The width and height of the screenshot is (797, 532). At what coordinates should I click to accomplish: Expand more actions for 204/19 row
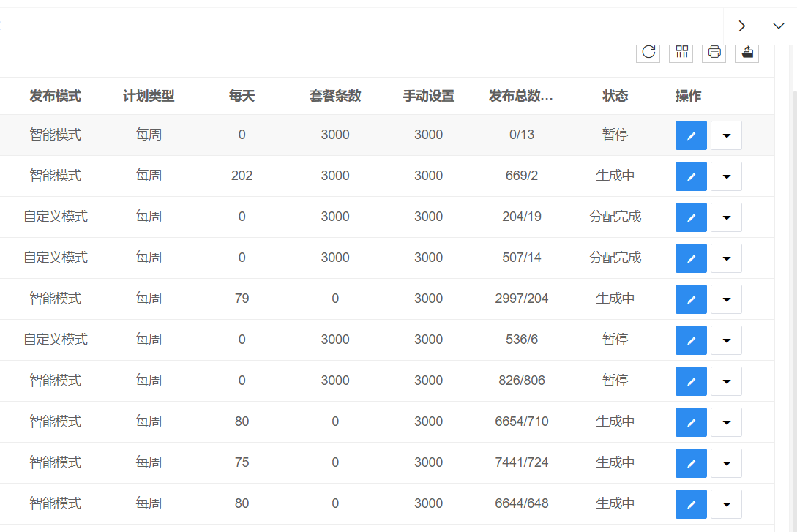[726, 217]
